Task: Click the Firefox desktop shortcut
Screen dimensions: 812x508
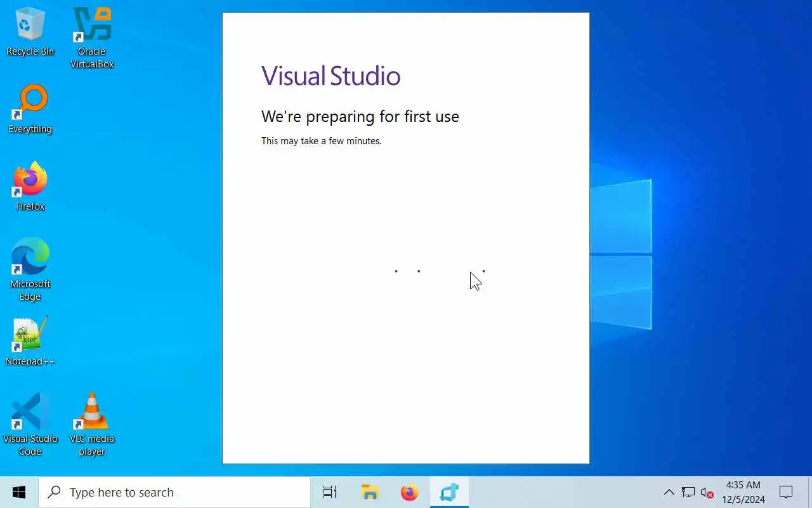Action: 30,187
